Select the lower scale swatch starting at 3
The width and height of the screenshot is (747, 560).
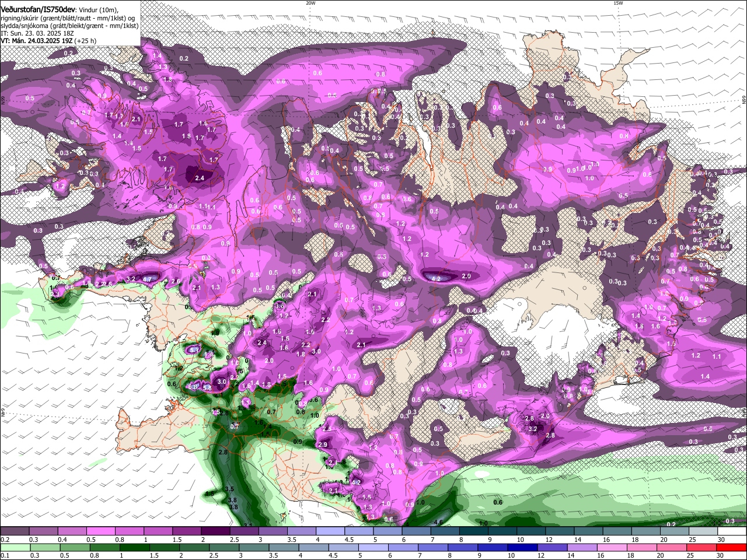pos(254,547)
